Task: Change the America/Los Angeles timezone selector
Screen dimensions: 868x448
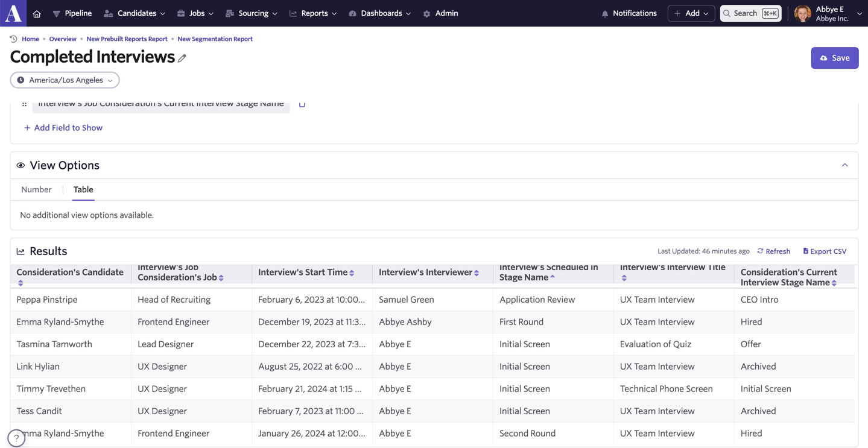Action: 65,80
